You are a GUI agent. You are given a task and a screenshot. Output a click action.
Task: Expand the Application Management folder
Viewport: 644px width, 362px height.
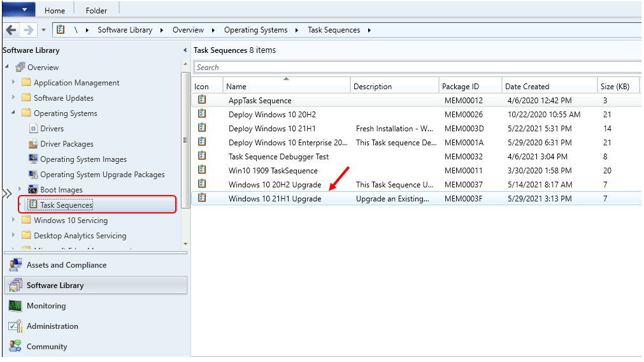13,82
